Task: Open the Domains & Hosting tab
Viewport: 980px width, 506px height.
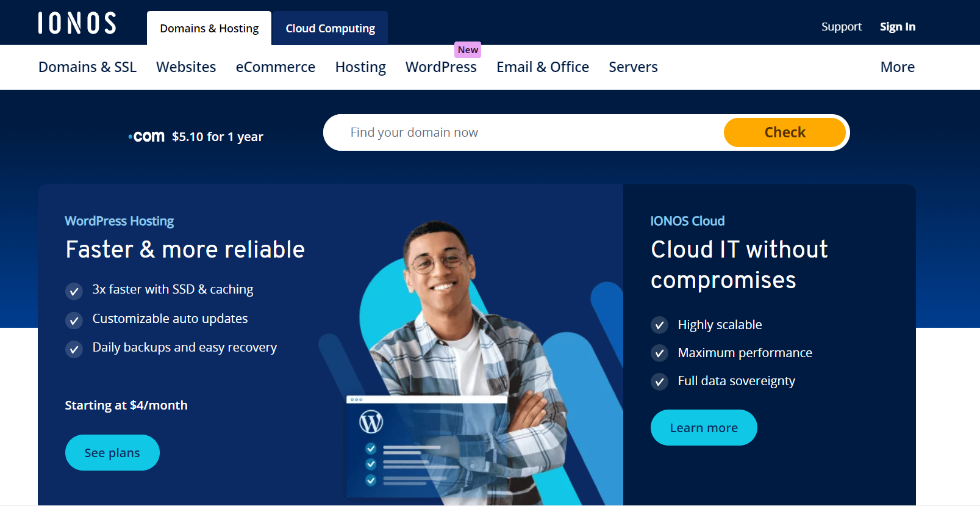Action: coord(209,28)
